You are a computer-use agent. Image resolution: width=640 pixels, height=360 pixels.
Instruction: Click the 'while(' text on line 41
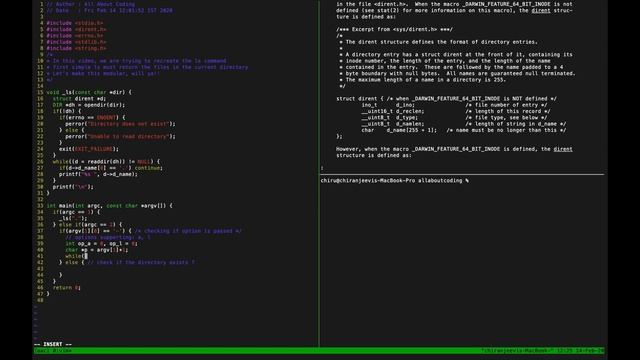pyautogui.click(x=75, y=256)
